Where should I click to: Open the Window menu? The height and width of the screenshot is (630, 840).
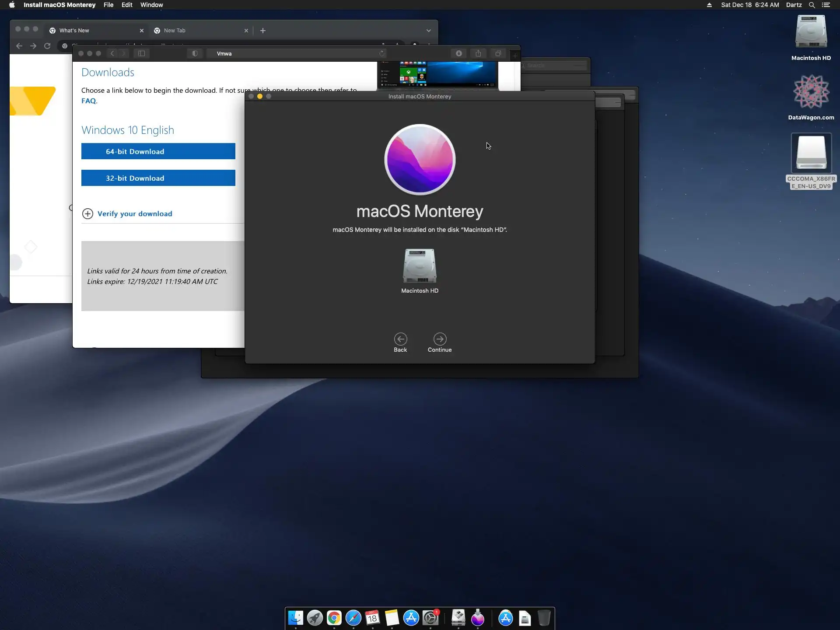coord(151,5)
